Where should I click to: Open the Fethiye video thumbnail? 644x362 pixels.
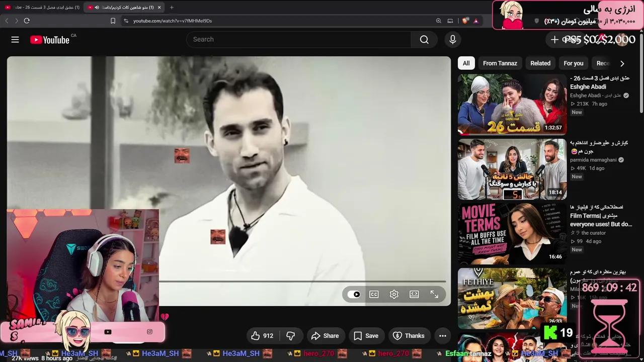512,298
